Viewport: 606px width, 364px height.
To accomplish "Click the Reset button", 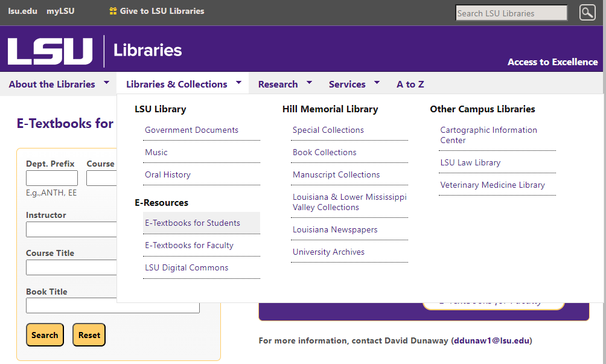I will 89,334.
